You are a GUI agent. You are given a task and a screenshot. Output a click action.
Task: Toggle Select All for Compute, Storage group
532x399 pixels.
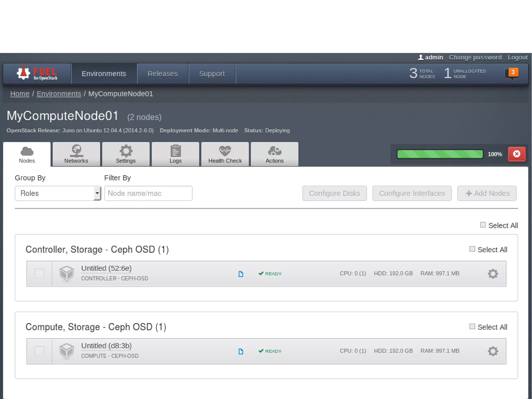click(x=472, y=326)
